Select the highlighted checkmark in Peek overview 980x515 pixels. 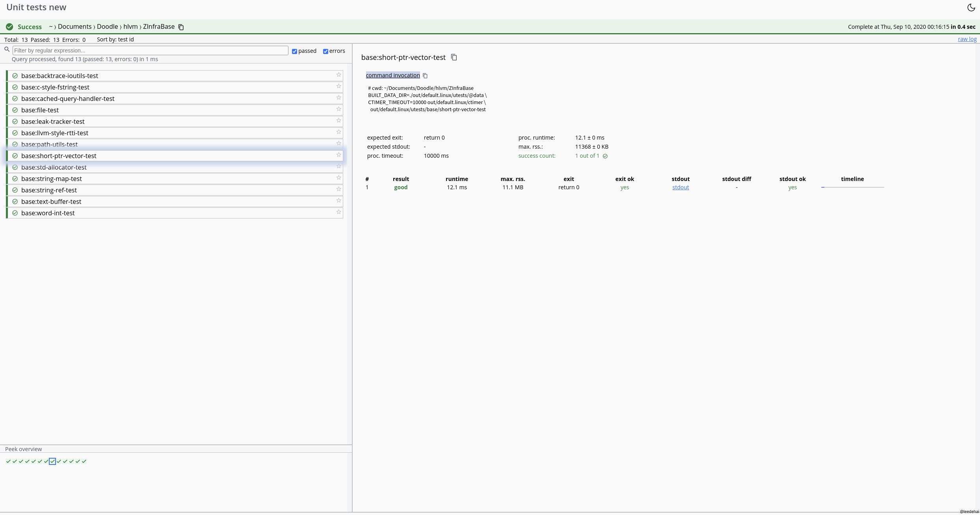(x=52, y=461)
